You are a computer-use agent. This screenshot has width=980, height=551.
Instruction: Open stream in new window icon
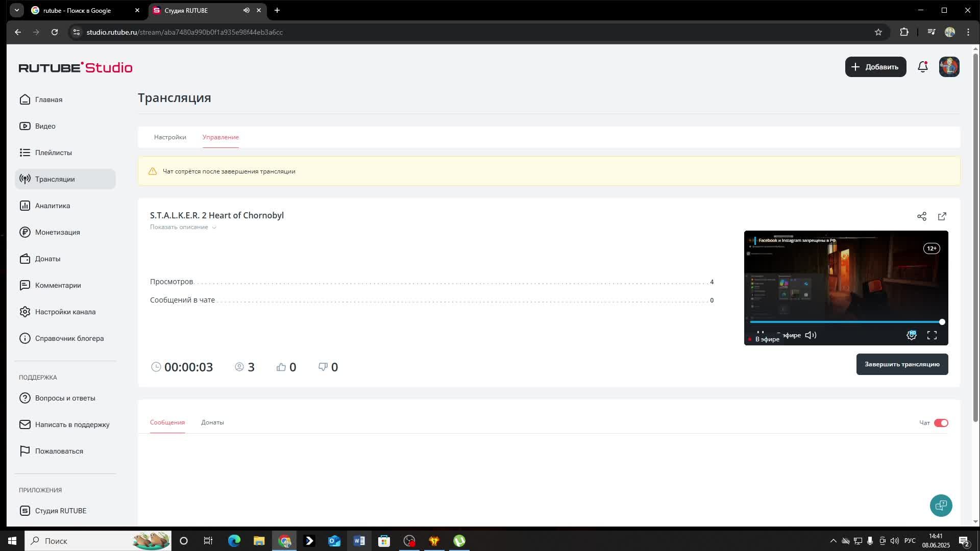point(942,216)
